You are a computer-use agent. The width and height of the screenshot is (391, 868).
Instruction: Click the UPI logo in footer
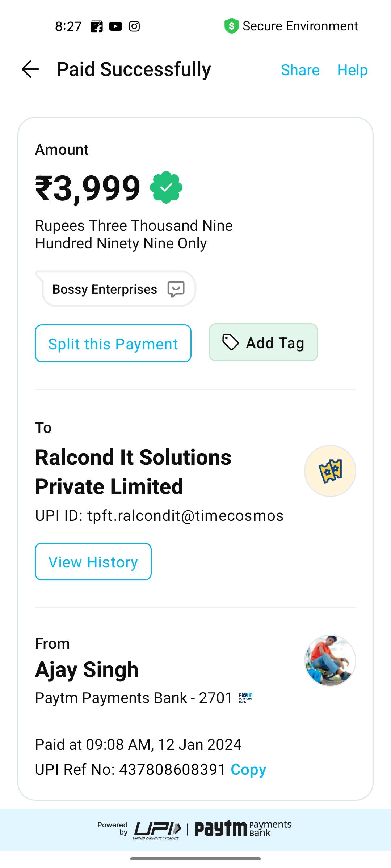157,829
